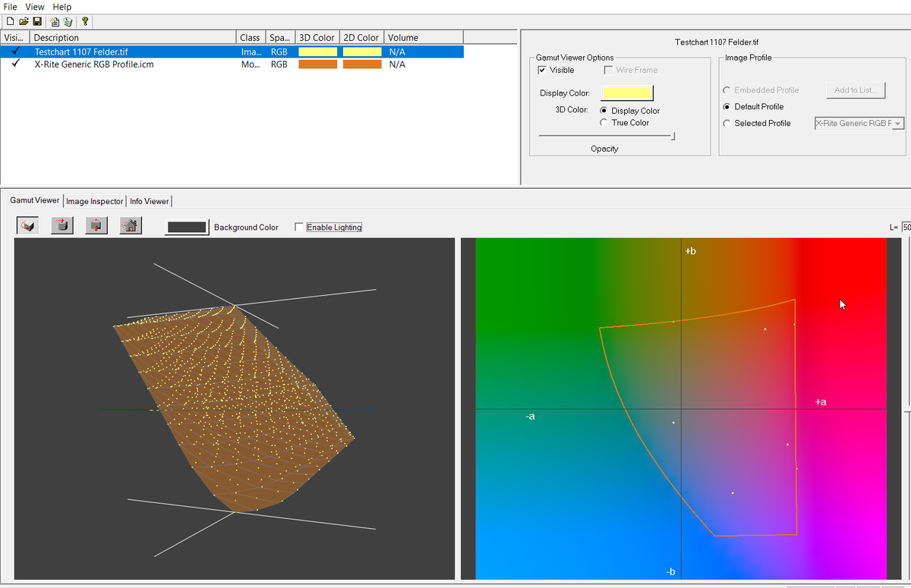The width and height of the screenshot is (911, 588).
Task: Click the yellow question mark help icon
Action: coord(84,22)
